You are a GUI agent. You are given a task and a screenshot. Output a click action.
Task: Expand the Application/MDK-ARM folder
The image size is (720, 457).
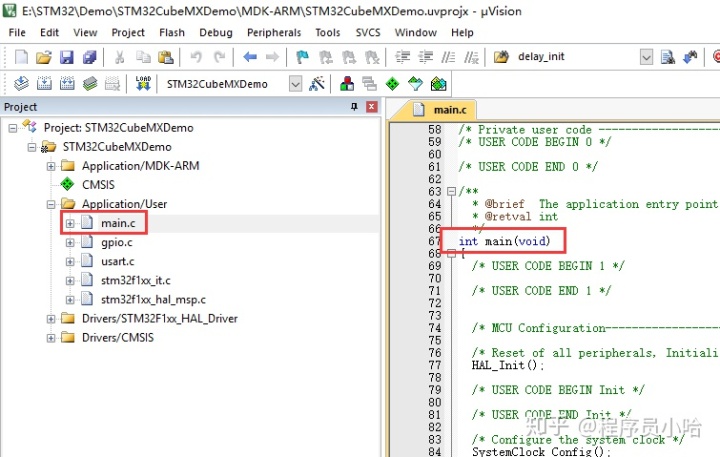coord(51,166)
